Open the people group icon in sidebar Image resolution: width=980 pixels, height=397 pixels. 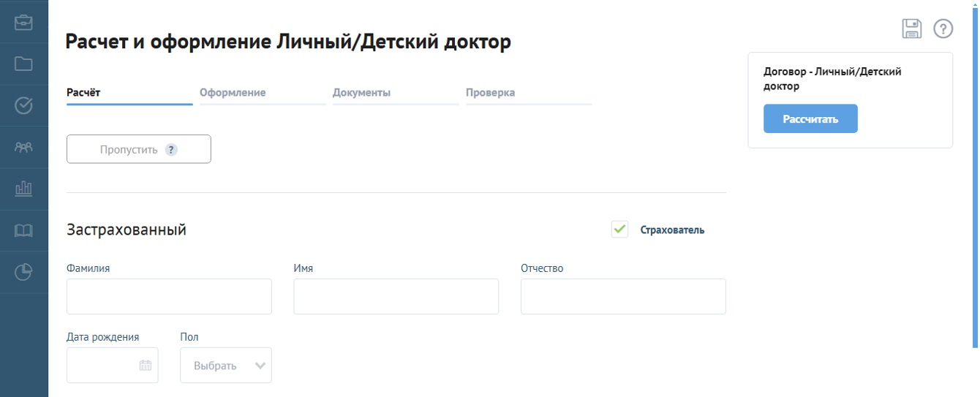click(23, 148)
